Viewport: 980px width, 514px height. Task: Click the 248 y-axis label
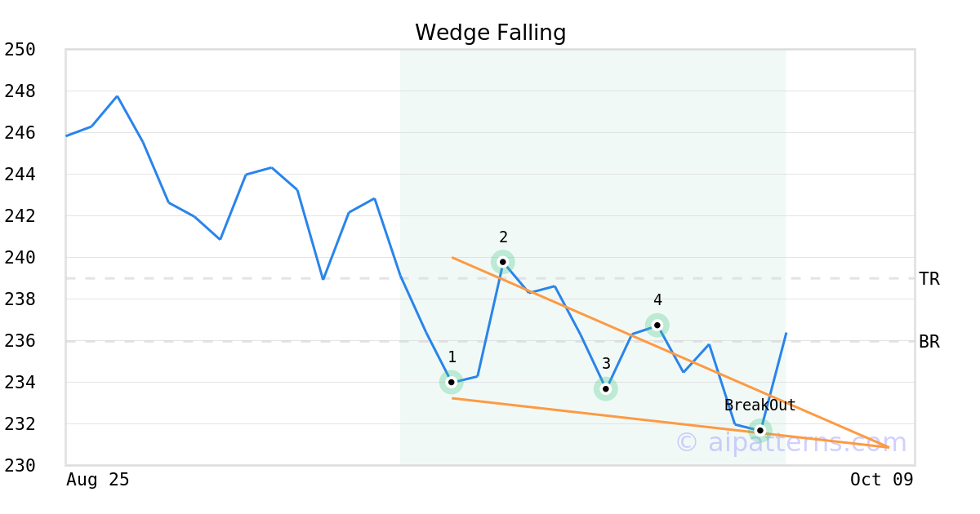[20, 91]
